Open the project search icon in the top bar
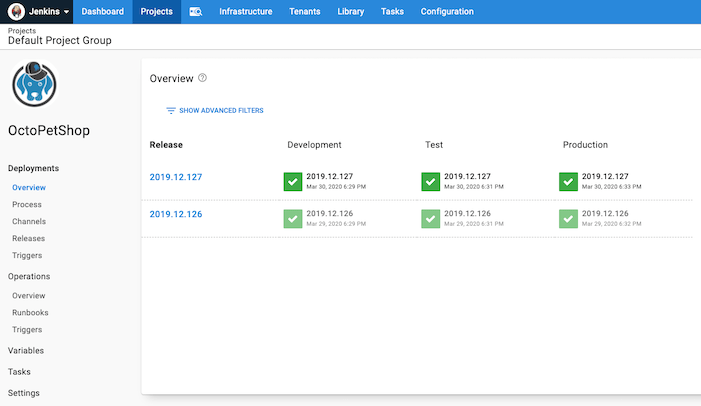Screen dimensions: 701x406 196,12
